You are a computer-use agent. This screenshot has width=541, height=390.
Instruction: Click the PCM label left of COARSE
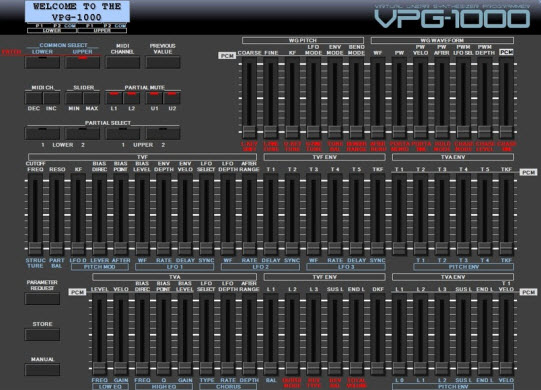[227, 56]
